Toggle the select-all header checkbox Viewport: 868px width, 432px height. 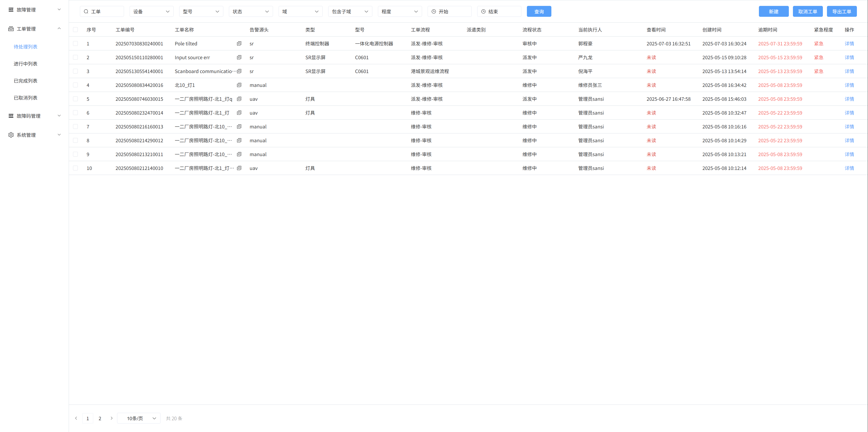[76, 30]
